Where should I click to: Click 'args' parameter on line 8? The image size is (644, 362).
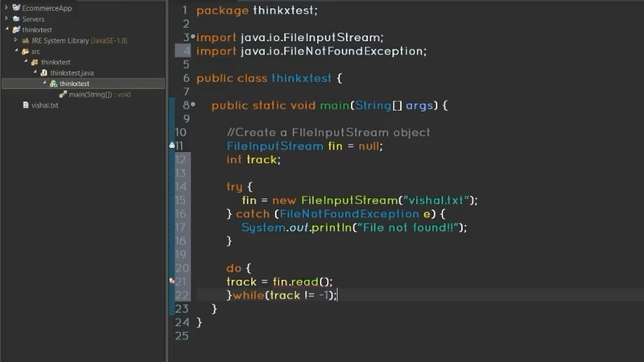point(419,106)
